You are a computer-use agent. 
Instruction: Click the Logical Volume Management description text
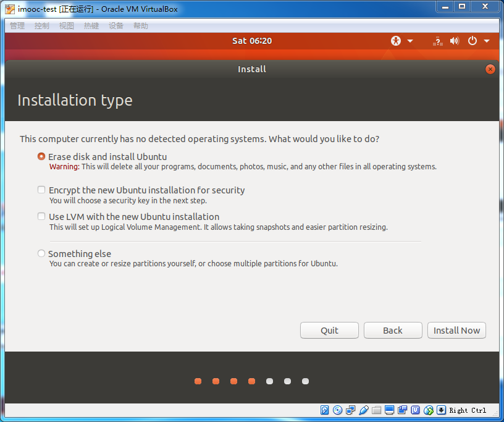point(219,227)
